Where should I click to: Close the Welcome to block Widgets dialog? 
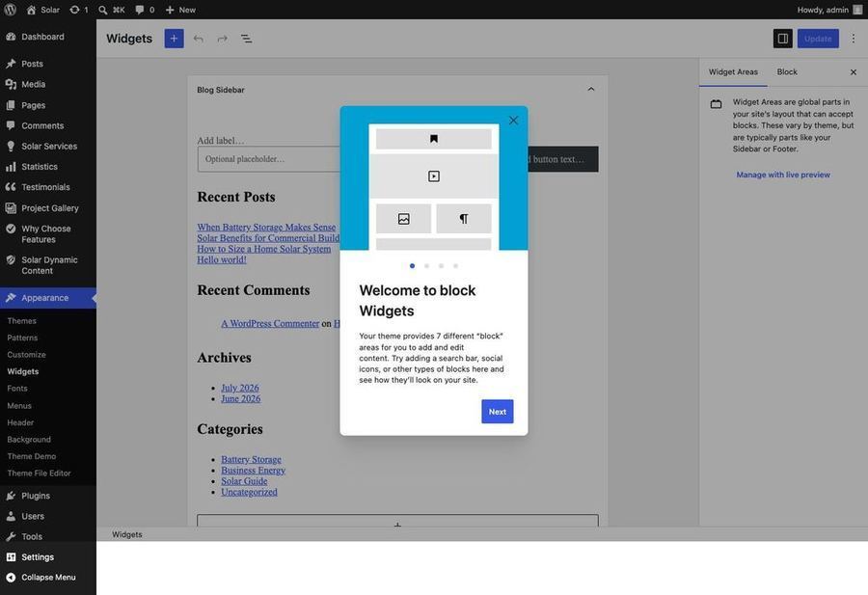click(x=513, y=121)
